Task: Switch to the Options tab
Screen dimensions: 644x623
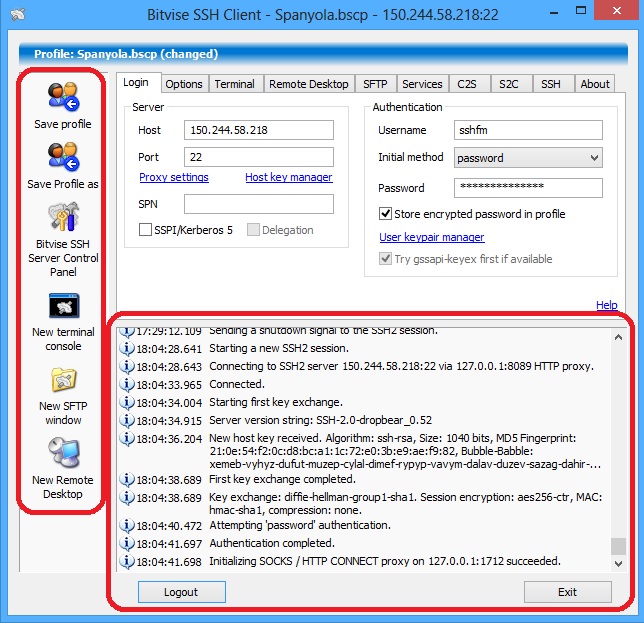Action: (184, 84)
